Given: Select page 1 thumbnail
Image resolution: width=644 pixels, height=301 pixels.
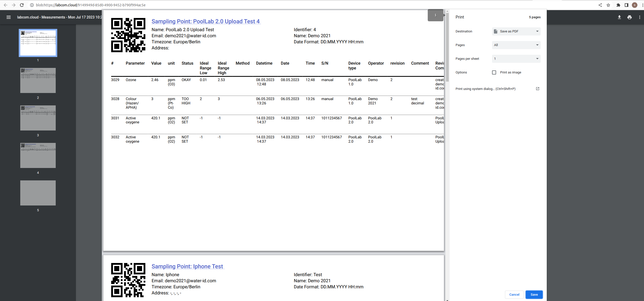Looking at the screenshot, I should 38,43.
